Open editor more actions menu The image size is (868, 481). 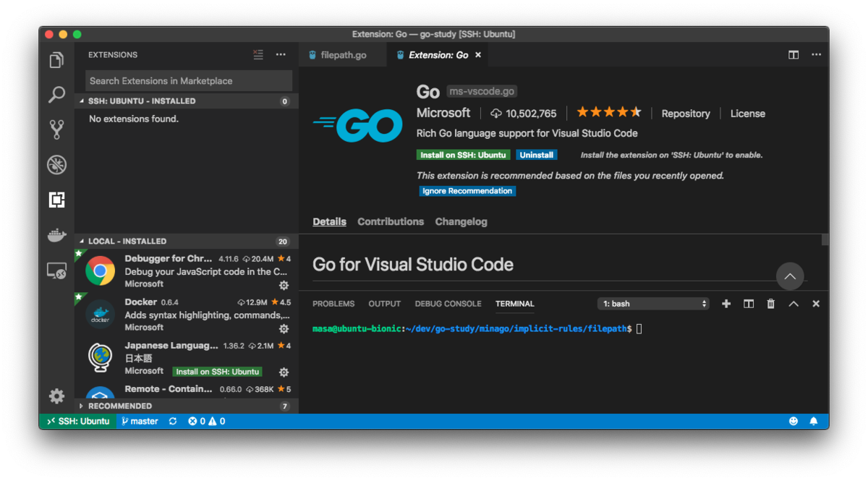pos(816,55)
